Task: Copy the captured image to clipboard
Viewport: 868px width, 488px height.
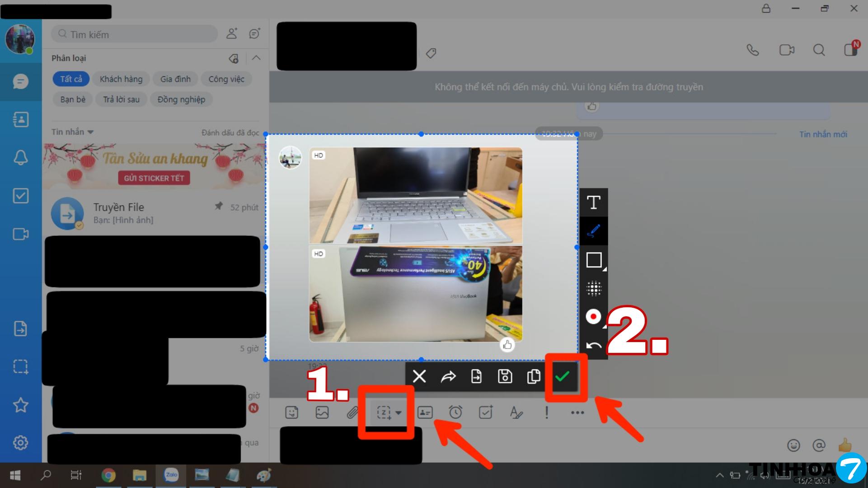Action: click(534, 376)
